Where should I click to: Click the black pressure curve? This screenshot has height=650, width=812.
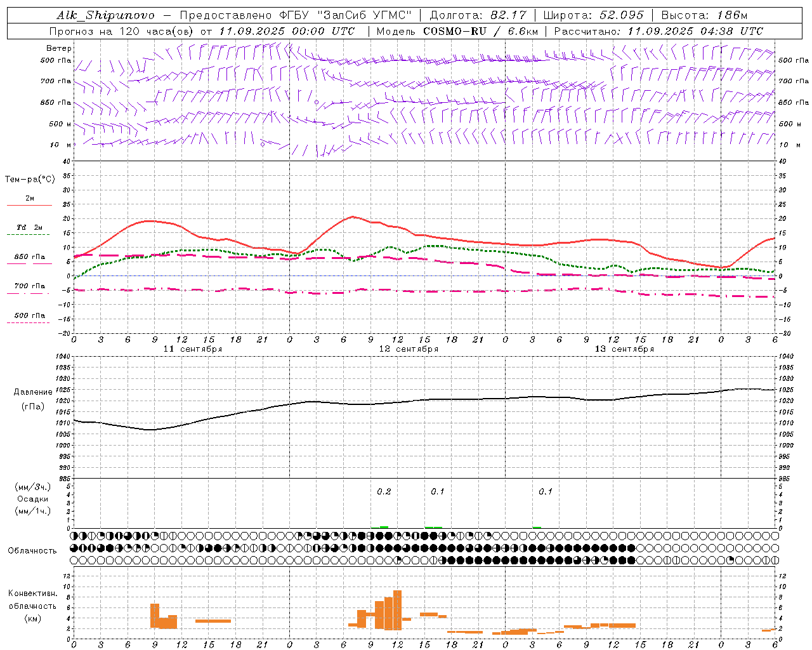pos(424,401)
